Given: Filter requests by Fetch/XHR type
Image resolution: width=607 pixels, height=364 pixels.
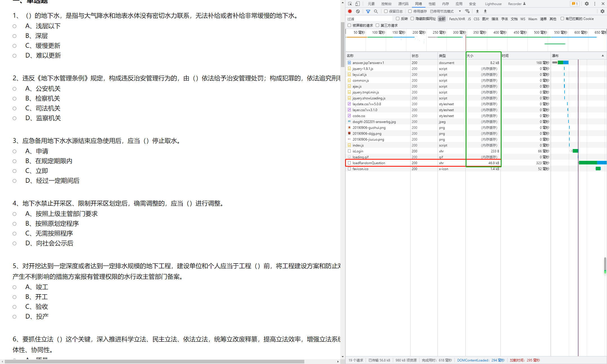Looking at the screenshot, I should click(x=457, y=19).
